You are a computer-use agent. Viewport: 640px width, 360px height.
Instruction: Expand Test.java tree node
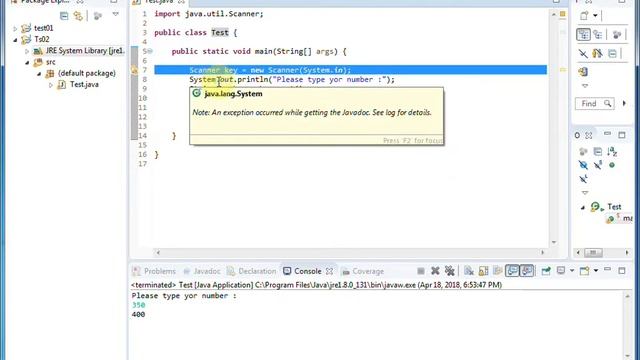pyautogui.click(x=51, y=85)
